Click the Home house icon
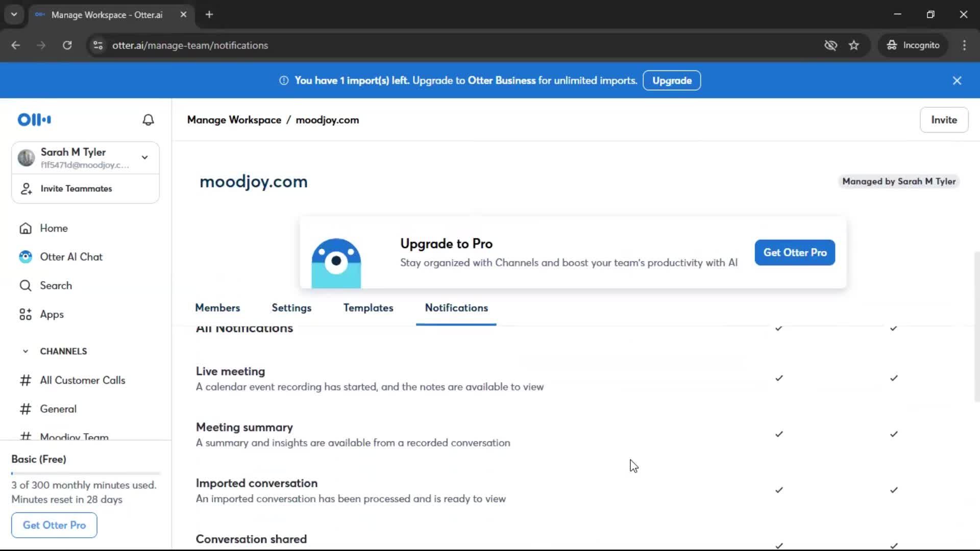Image resolution: width=980 pixels, height=551 pixels. (26, 228)
